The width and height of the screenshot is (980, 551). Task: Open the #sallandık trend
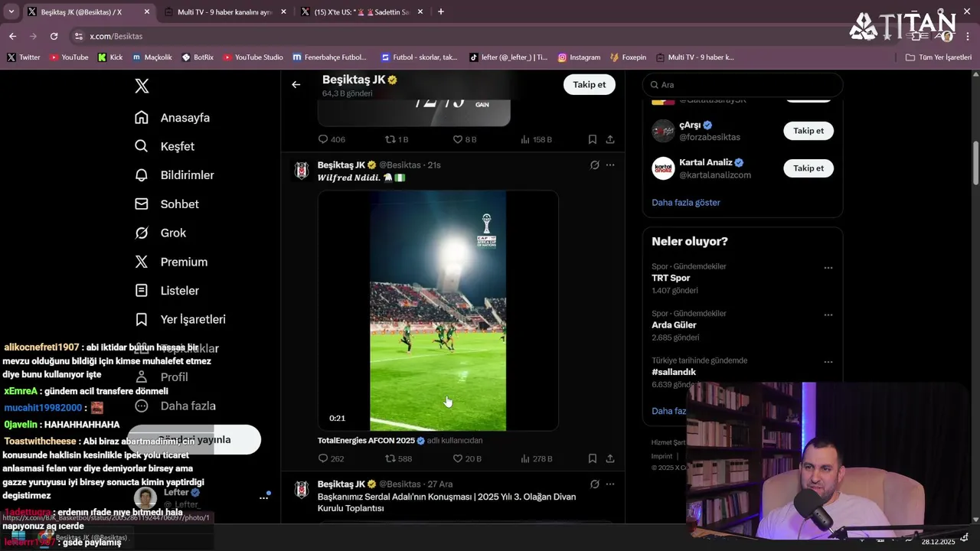[674, 372]
